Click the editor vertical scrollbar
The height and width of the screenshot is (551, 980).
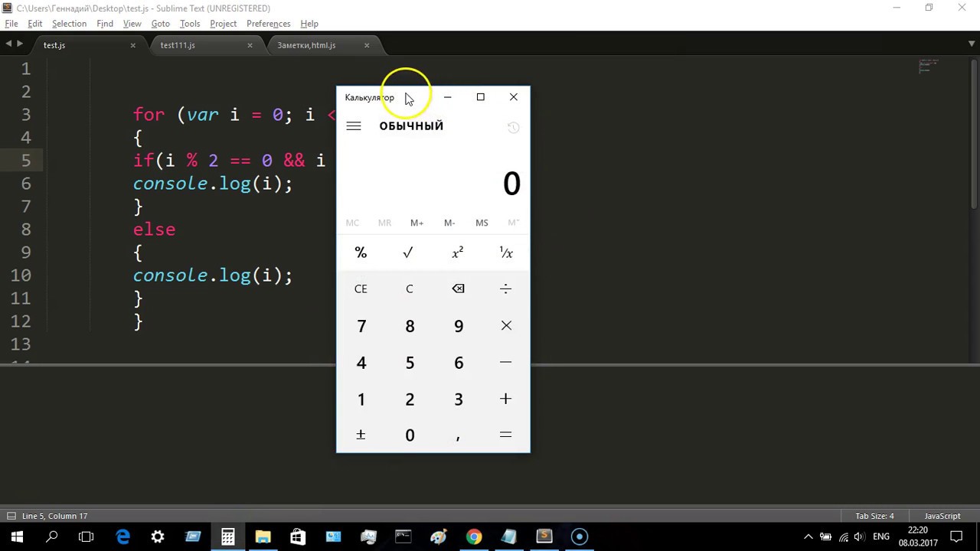point(974,134)
